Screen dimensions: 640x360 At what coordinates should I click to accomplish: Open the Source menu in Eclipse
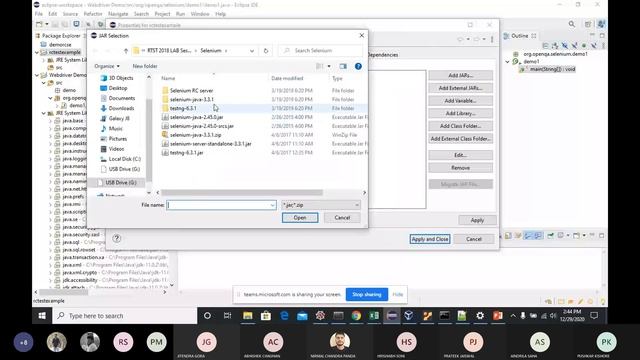pyautogui.click(x=70, y=14)
